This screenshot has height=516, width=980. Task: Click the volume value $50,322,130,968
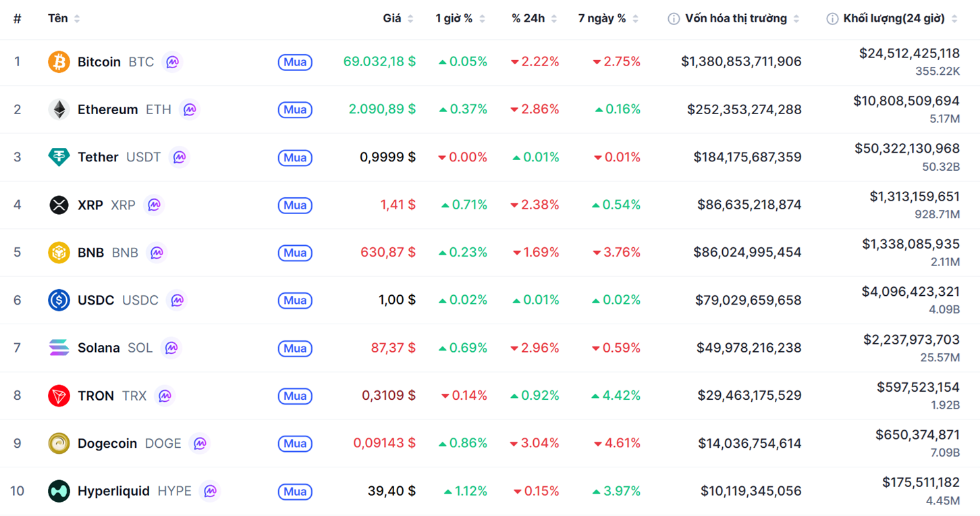click(x=907, y=148)
